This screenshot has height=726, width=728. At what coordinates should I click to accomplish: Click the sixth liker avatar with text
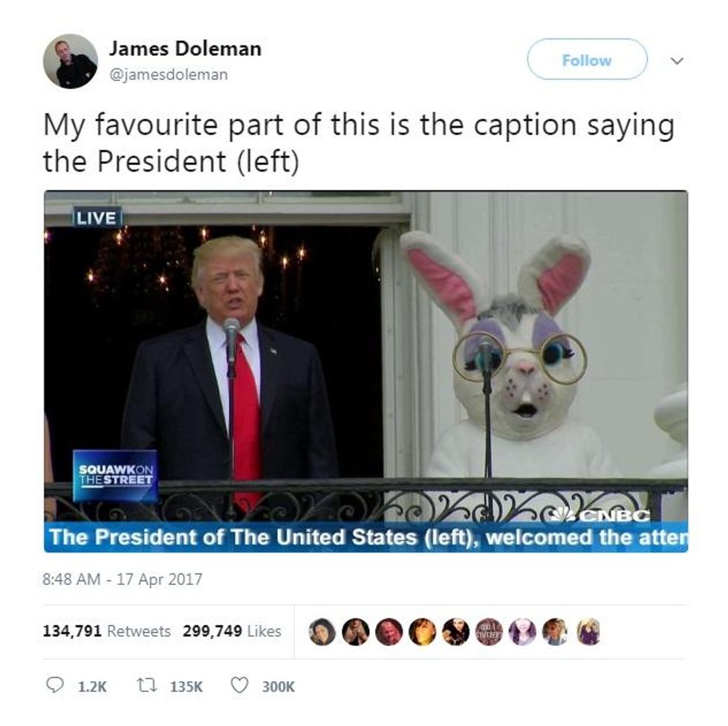point(490,632)
